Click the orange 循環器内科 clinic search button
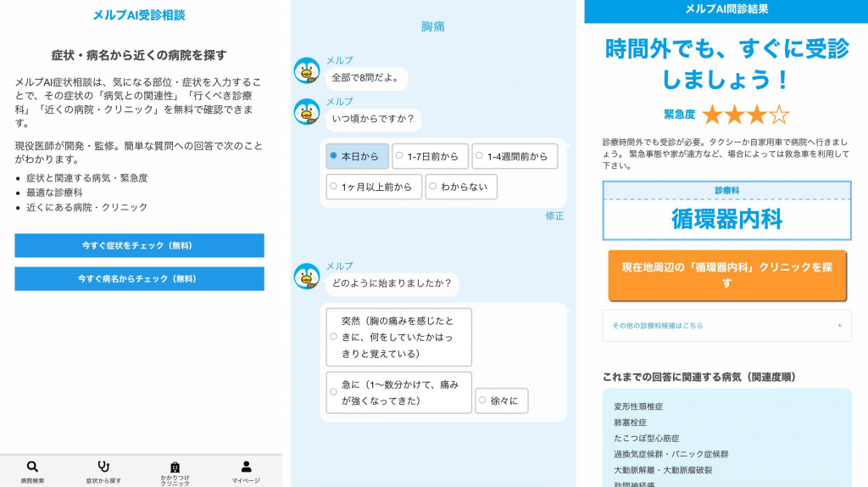 [x=726, y=276]
